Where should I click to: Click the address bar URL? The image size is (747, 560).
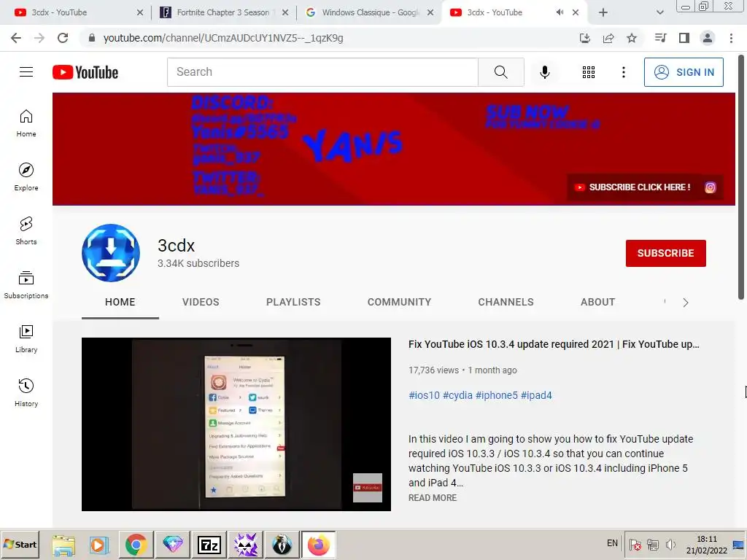pos(223,38)
